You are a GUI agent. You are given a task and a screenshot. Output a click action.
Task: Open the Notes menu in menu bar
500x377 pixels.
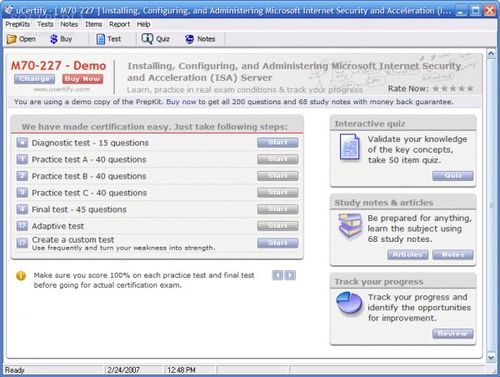click(69, 24)
